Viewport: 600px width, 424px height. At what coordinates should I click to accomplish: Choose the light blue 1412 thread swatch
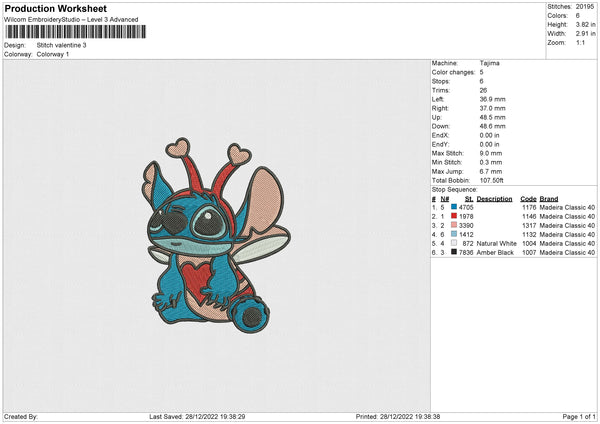pyautogui.click(x=453, y=234)
